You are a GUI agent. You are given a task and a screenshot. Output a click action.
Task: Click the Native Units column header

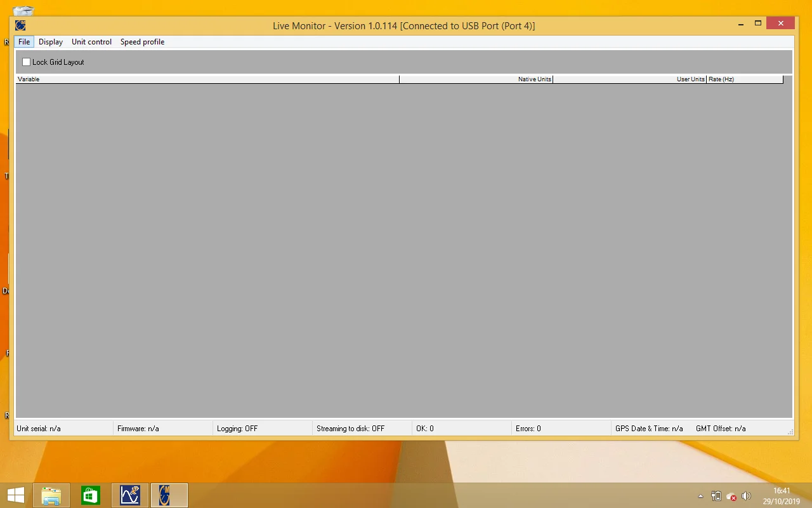(x=476, y=79)
